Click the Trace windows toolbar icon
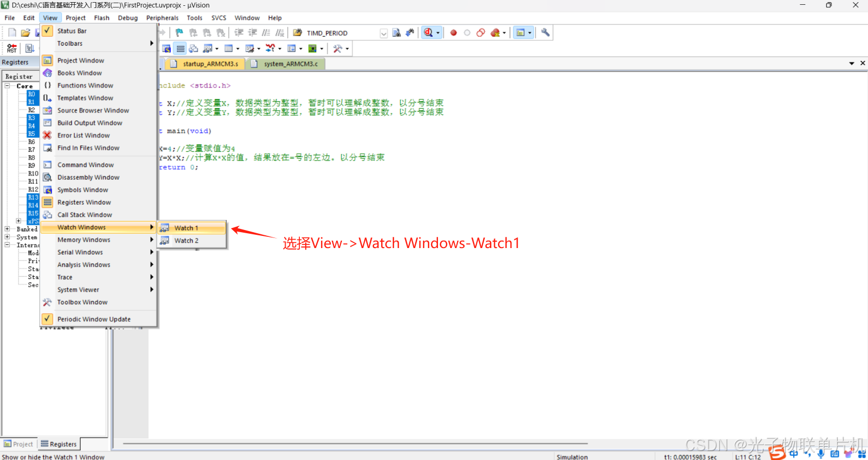Viewport: 868px width, 460px height. [x=291, y=49]
